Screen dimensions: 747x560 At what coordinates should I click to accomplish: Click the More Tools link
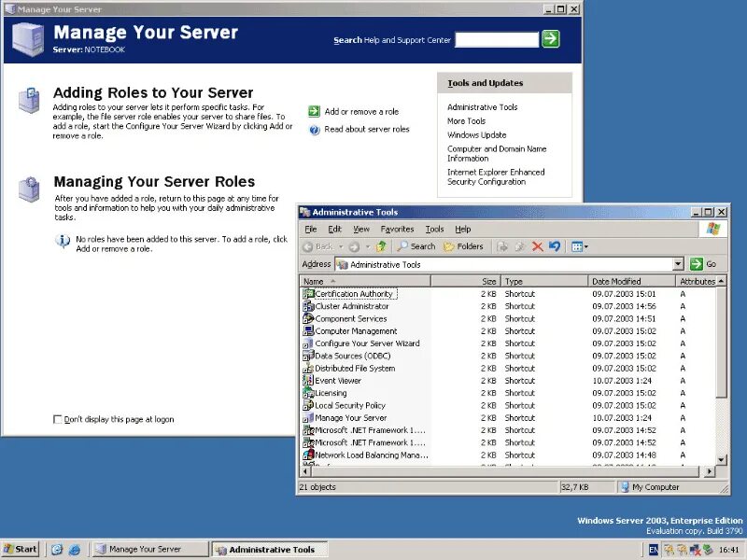[x=466, y=121]
